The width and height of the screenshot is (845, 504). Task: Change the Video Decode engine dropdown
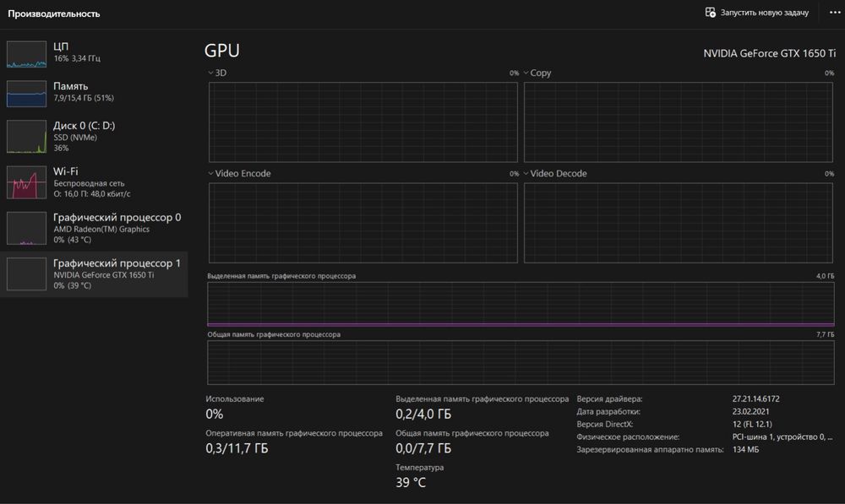click(x=526, y=173)
